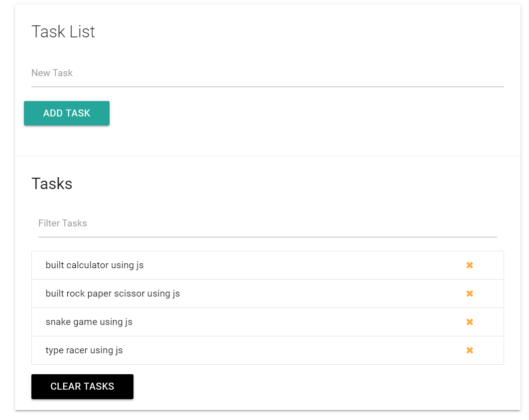Click the underline below the Filter Tasks field
The width and height of the screenshot is (529, 420).
[x=267, y=237]
